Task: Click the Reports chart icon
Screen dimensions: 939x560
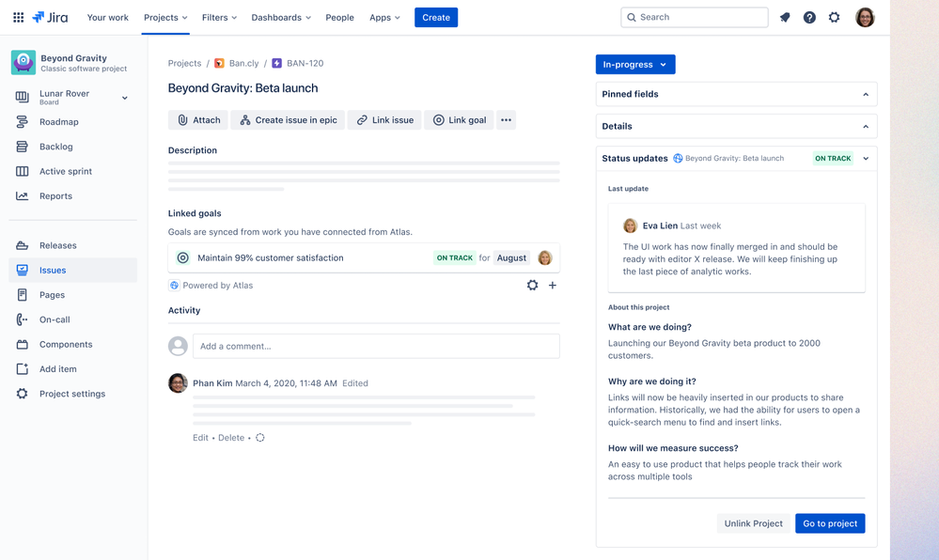Action: pos(23,195)
